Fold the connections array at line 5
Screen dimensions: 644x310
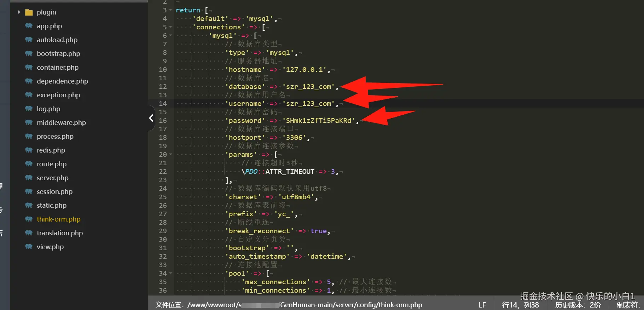171,27
